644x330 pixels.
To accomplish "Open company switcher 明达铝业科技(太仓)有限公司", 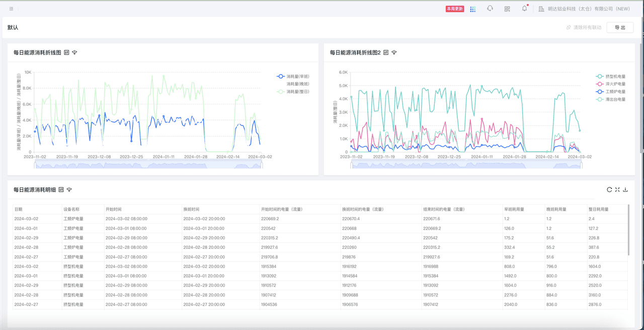I will click(584, 9).
